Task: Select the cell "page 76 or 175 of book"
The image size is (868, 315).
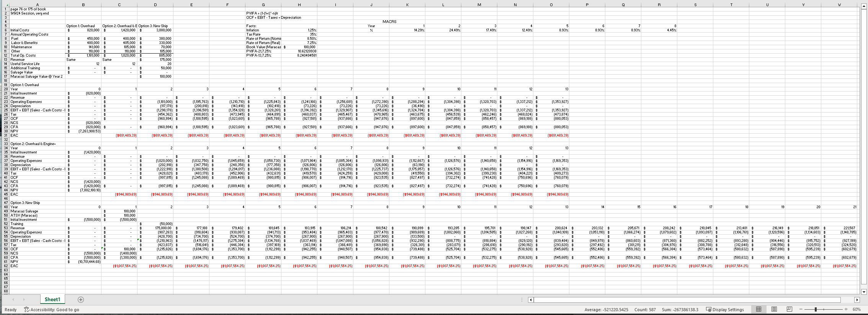Action: pyautogui.click(x=38, y=9)
